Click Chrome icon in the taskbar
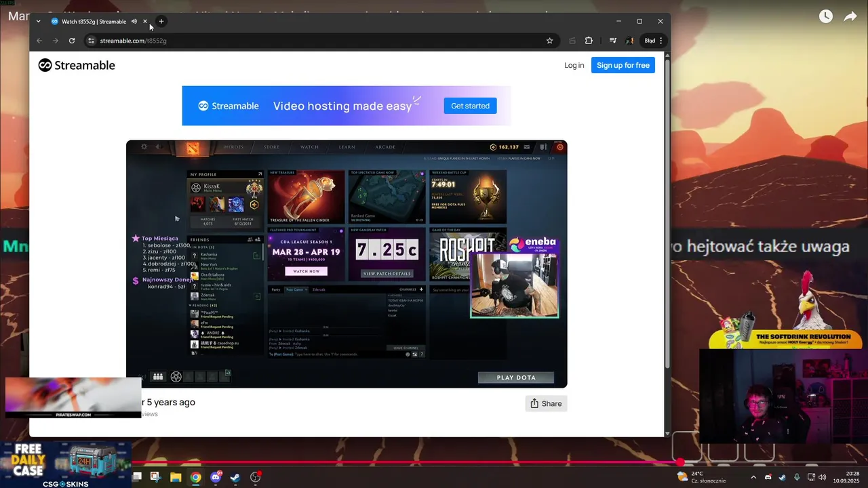 (195, 477)
